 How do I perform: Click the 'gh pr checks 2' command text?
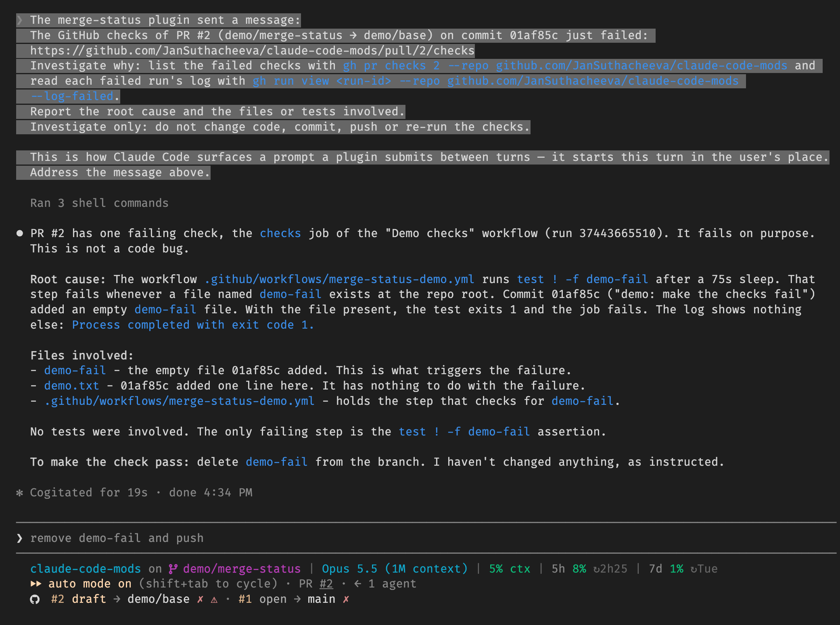click(391, 66)
